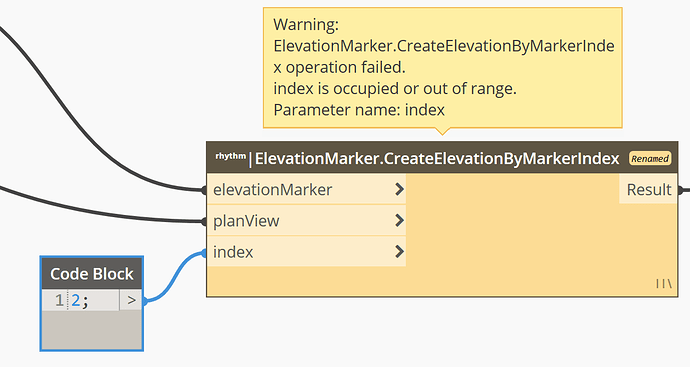Click the planView input chevron
This screenshot has height=367, width=690.
(x=399, y=220)
